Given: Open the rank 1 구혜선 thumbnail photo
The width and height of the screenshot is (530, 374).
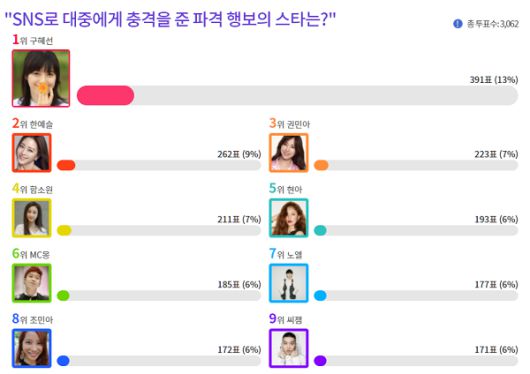Looking at the screenshot, I should click(x=41, y=78).
